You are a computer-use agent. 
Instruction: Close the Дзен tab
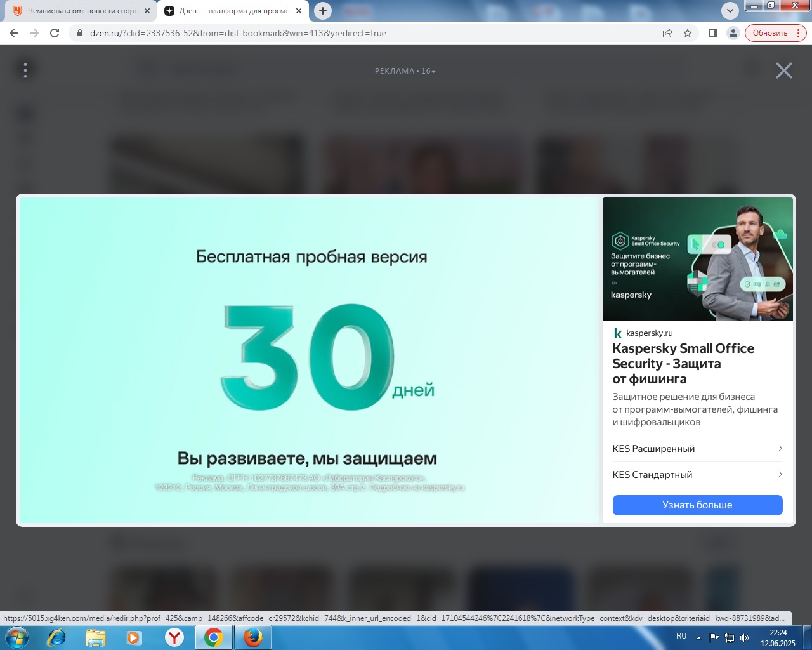point(299,11)
